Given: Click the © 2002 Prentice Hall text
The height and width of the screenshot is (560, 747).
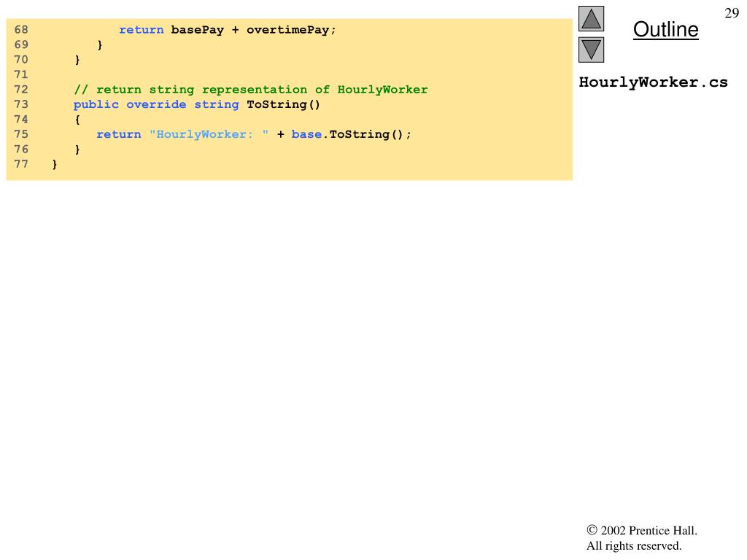Looking at the screenshot, I should click(642, 531).
